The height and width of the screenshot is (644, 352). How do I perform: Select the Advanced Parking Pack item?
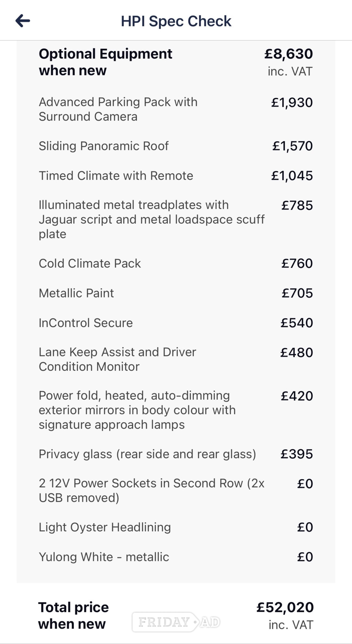(176, 109)
